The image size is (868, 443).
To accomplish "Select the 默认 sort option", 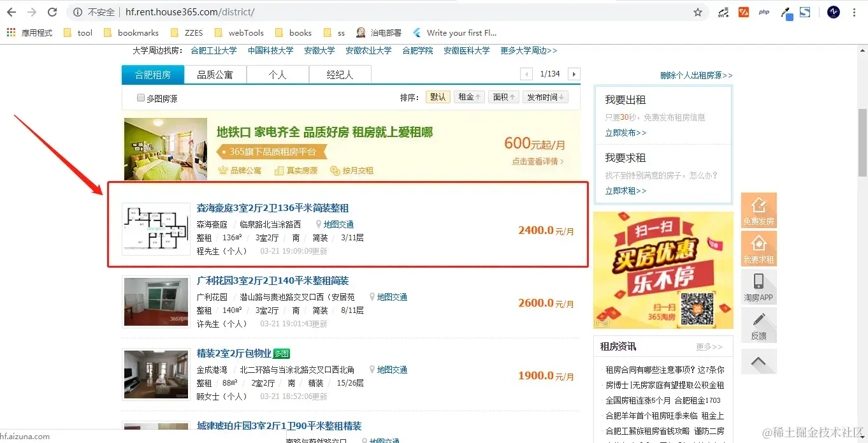I will (x=438, y=97).
